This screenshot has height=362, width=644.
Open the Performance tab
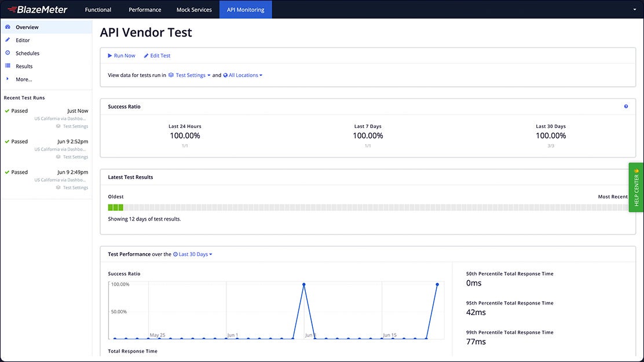[x=145, y=9]
